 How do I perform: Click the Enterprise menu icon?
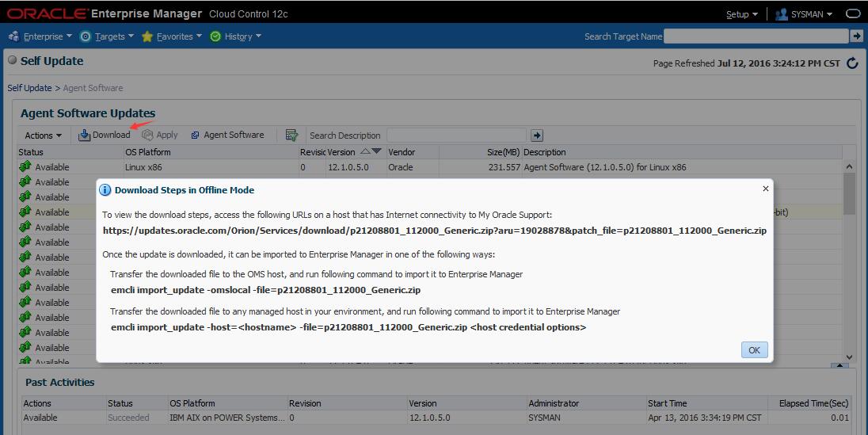[13, 36]
